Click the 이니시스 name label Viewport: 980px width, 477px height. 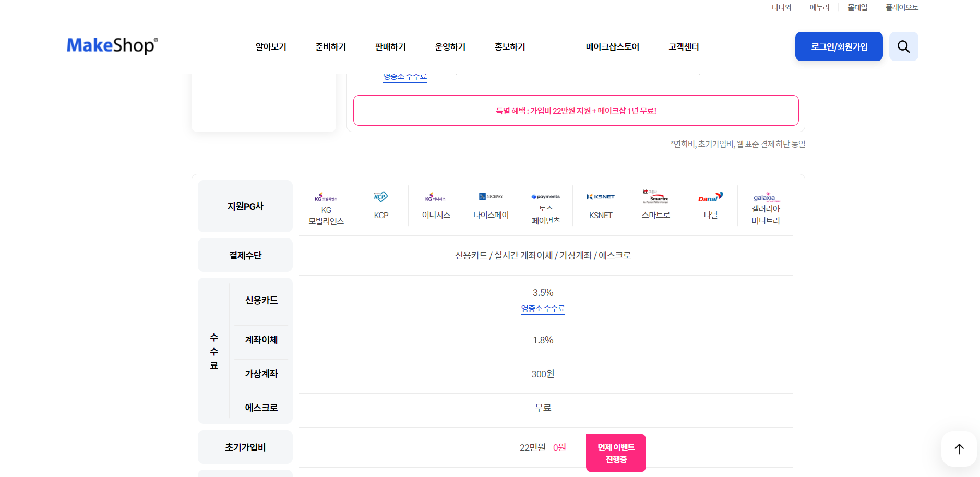pos(436,215)
